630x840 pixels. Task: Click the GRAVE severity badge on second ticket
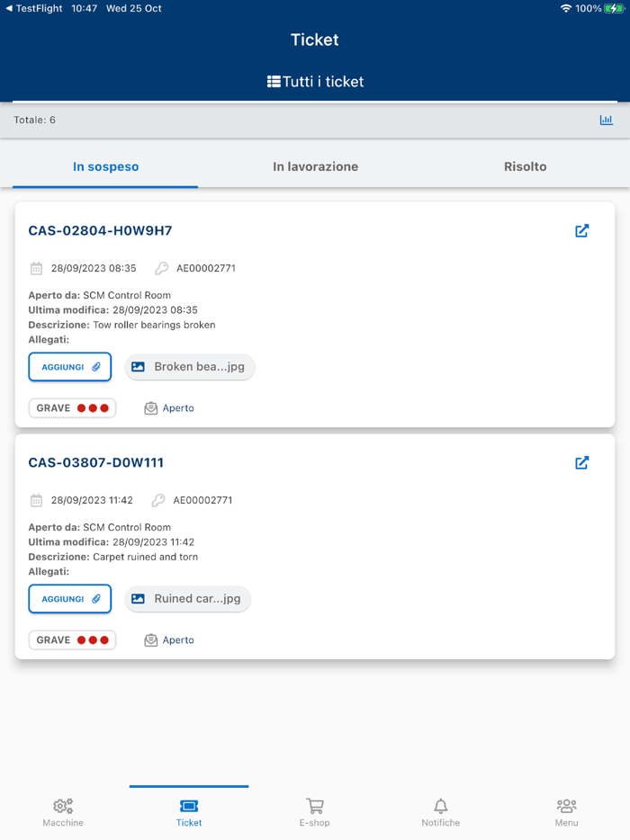(72, 639)
